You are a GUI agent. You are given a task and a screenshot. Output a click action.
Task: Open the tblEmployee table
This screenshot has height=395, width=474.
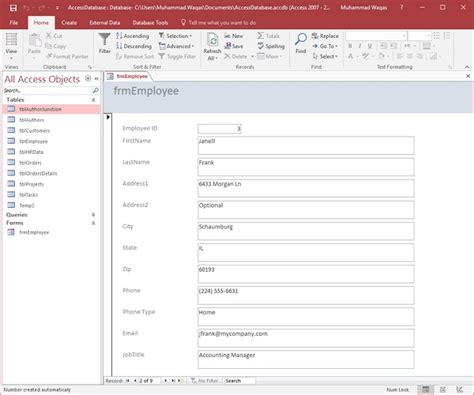33,141
